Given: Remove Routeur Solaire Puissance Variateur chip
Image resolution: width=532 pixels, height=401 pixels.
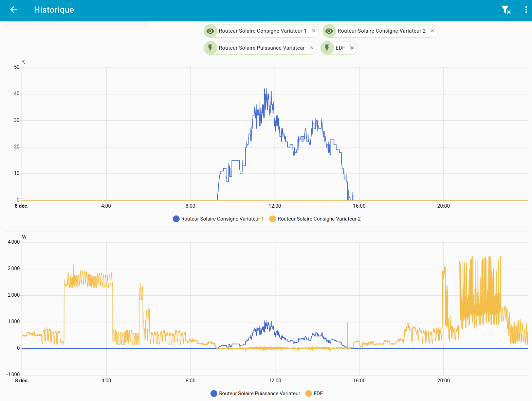Looking at the screenshot, I should pyautogui.click(x=311, y=48).
